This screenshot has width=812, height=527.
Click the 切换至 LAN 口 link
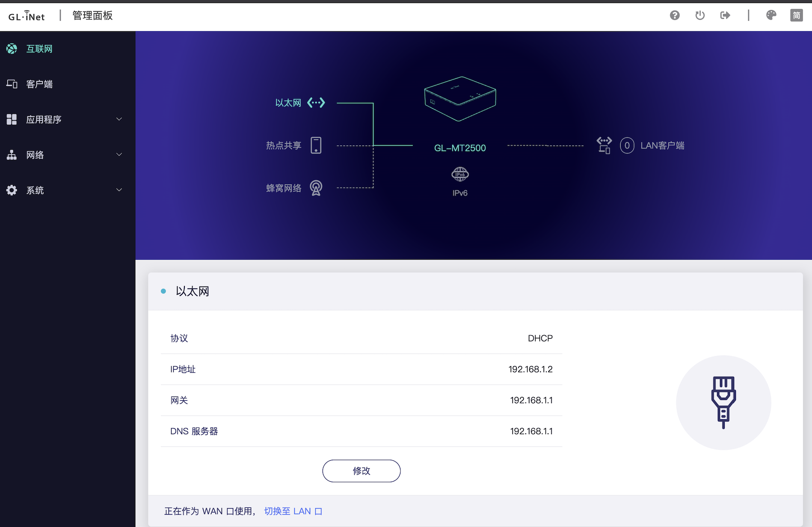[293, 511]
